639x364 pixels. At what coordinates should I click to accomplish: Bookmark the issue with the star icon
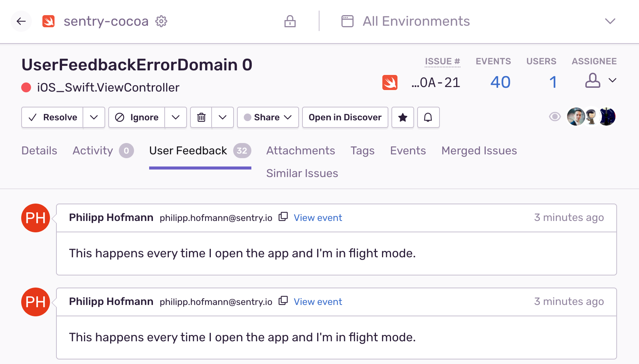(x=403, y=117)
